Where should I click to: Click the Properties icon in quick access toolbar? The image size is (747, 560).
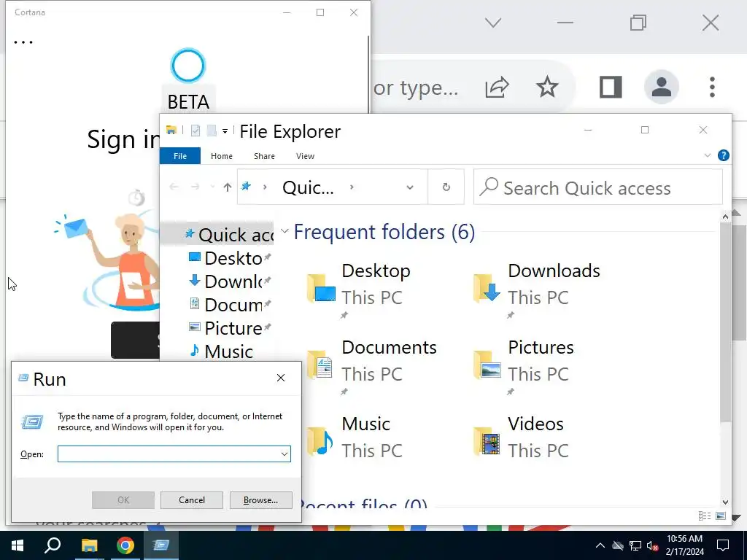tap(196, 131)
